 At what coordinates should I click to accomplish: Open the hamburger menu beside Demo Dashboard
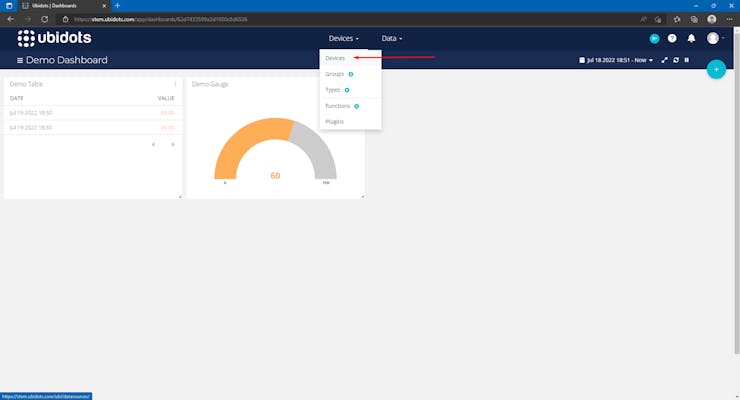pyautogui.click(x=20, y=60)
